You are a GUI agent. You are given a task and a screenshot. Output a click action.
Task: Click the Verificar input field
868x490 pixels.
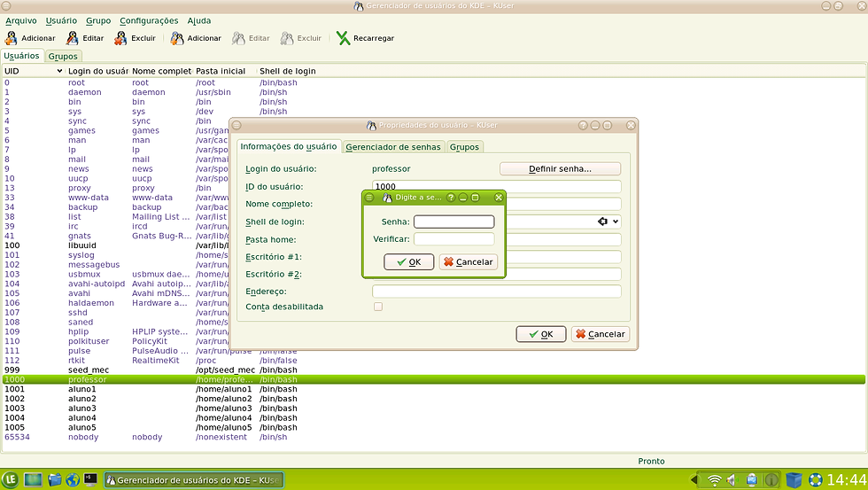point(453,238)
